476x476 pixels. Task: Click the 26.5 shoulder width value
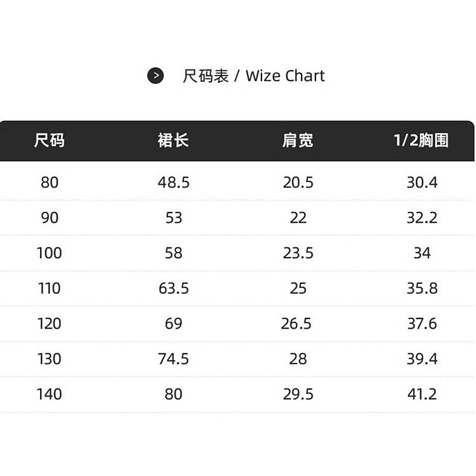[296, 323]
